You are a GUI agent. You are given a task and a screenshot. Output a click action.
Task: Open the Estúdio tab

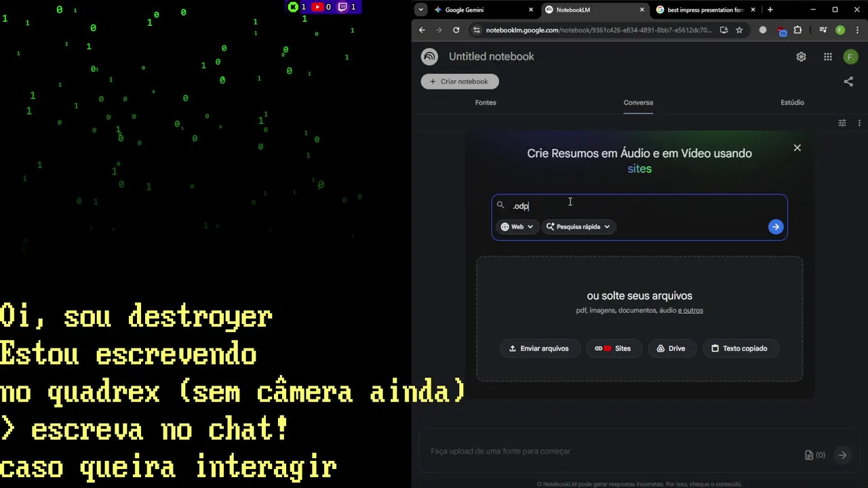coord(792,102)
